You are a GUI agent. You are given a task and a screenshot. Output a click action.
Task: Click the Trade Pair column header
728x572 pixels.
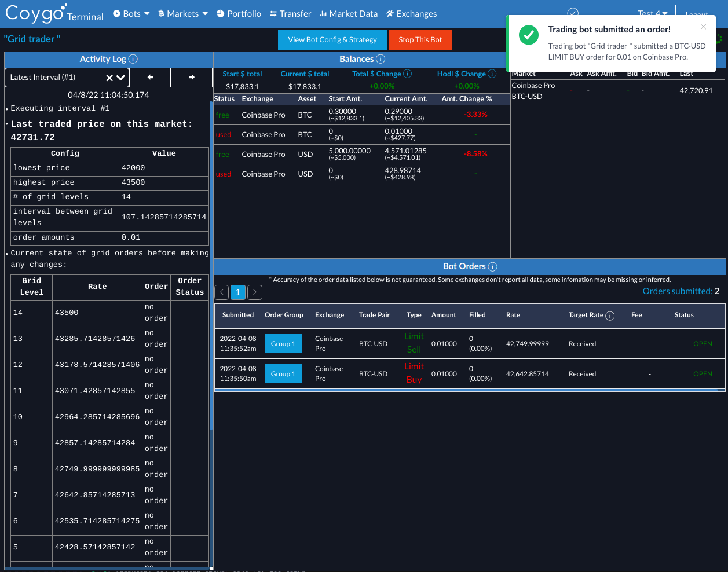374,315
